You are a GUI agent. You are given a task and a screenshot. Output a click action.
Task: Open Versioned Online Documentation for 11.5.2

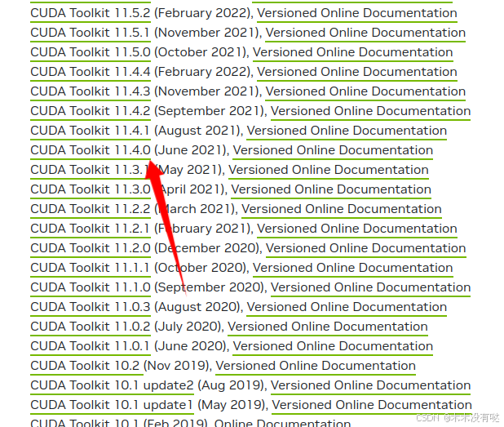(357, 13)
